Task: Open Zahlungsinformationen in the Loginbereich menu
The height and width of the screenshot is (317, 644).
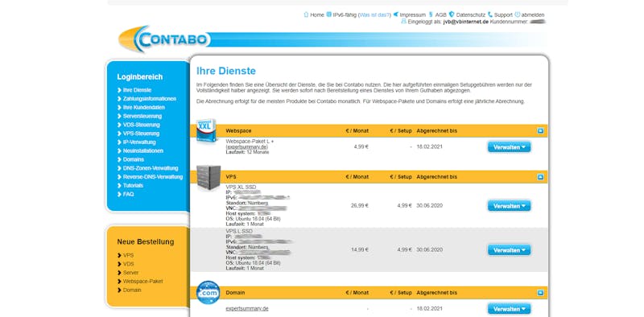Action: click(x=150, y=98)
